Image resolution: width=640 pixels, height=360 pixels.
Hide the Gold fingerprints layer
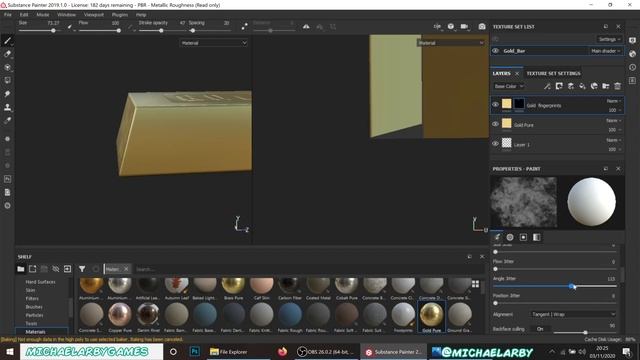496,105
